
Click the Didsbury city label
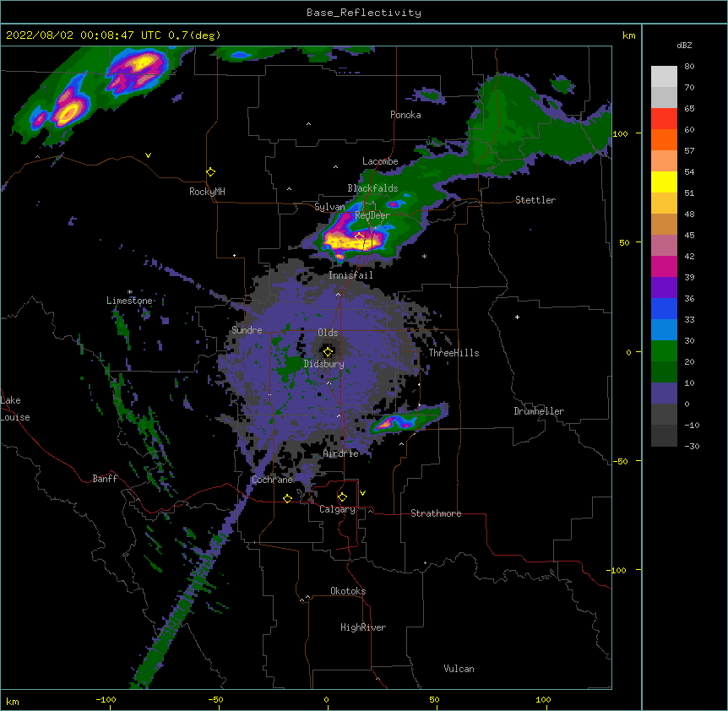click(x=324, y=364)
